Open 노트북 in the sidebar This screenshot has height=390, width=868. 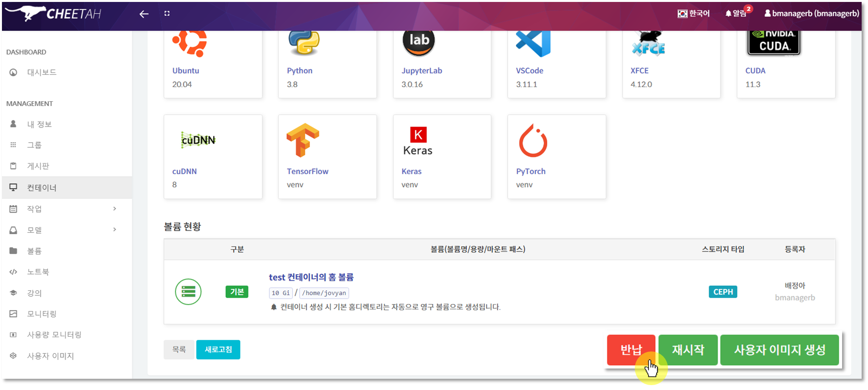(38, 272)
